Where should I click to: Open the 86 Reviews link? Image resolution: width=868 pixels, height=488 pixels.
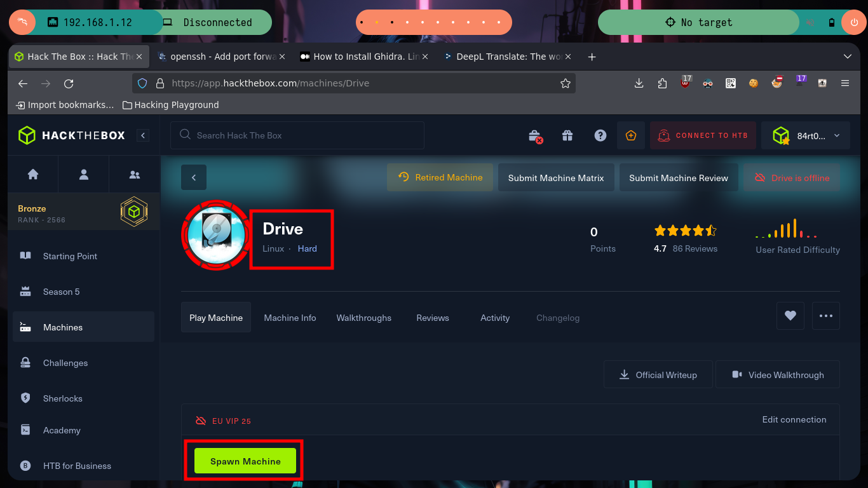(x=695, y=248)
